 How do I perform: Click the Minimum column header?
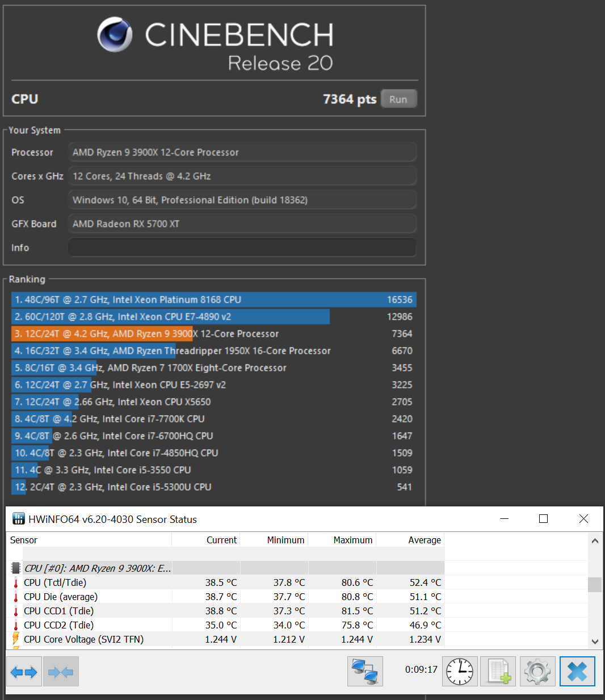pyautogui.click(x=274, y=540)
